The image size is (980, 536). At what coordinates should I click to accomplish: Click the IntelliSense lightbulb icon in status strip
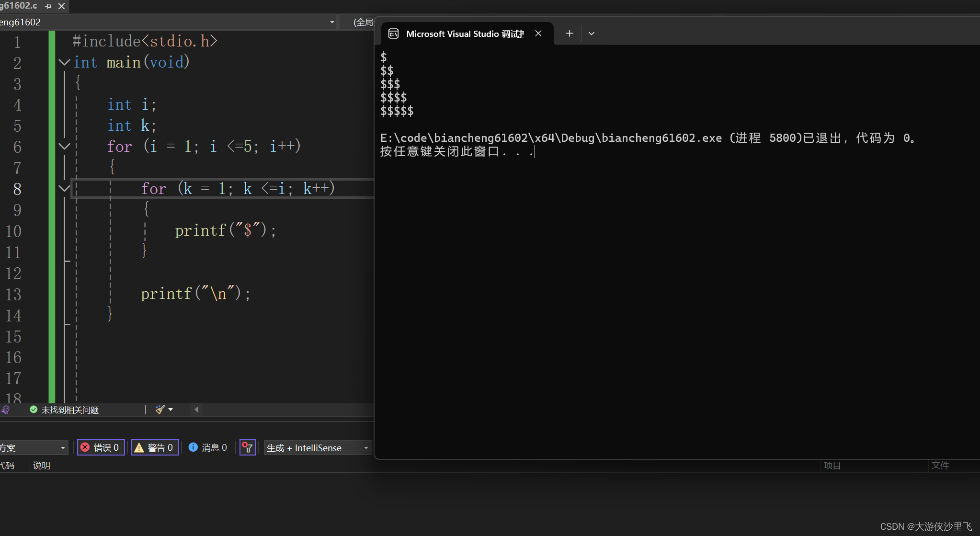pyautogui.click(x=6, y=410)
